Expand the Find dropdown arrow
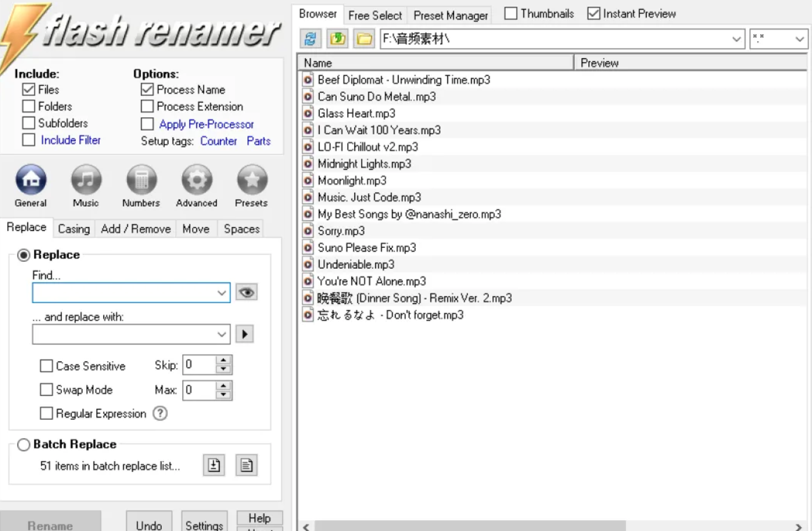 [222, 293]
